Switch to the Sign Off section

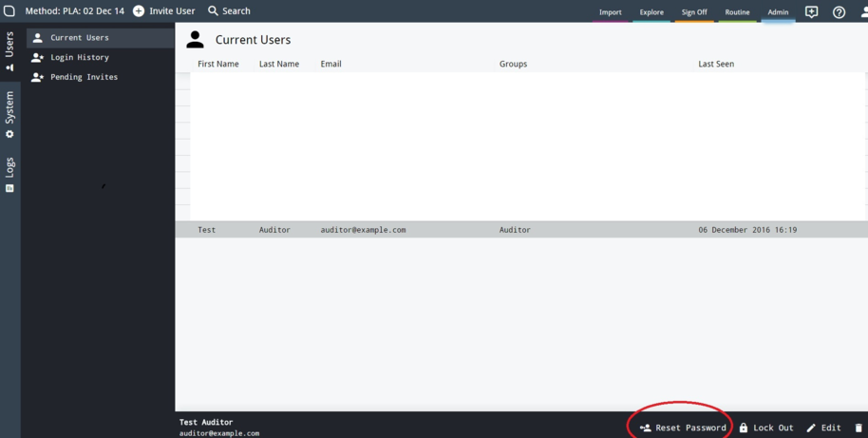coord(694,12)
